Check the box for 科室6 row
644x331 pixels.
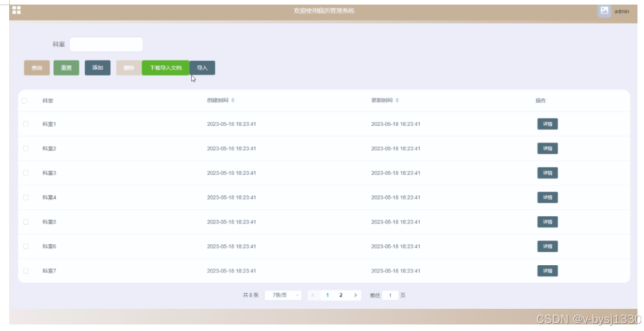26,246
